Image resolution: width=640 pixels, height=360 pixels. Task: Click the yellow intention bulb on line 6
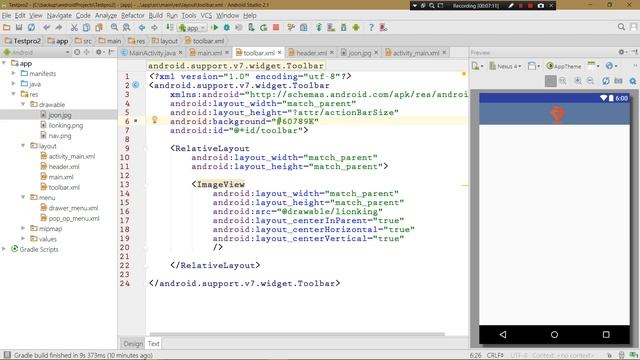[x=154, y=120]
